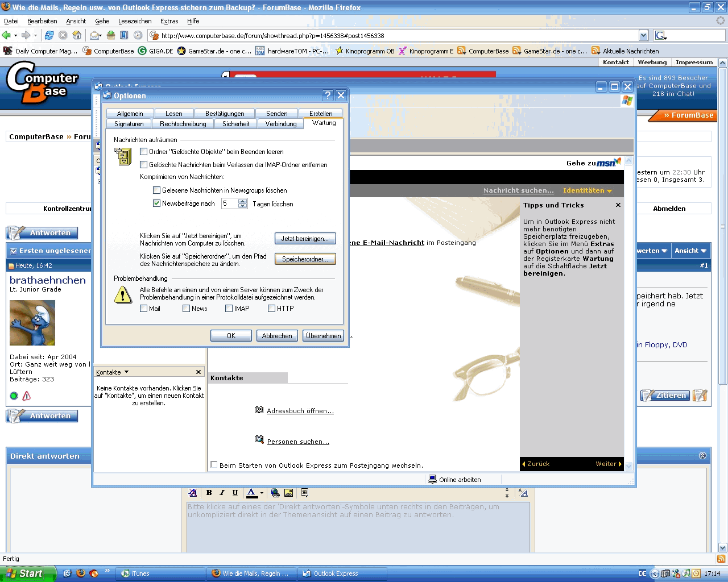The width and height of the screenshot is (728, 582).
Task: Click the quote wrap icon in reply editor
Action: coord(304,493)
